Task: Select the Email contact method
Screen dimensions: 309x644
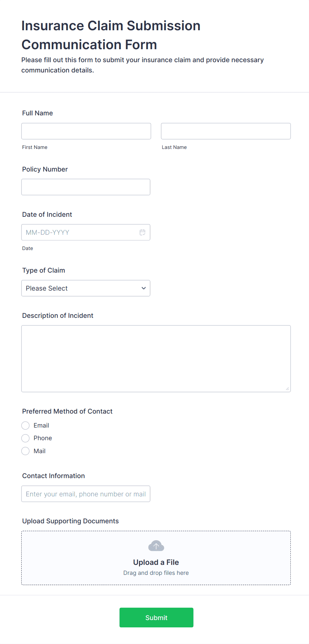Action: click(25, 425)
